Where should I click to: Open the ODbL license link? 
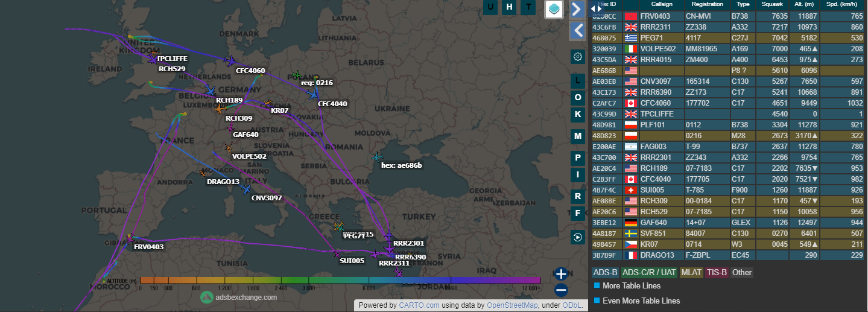[571, 305]
